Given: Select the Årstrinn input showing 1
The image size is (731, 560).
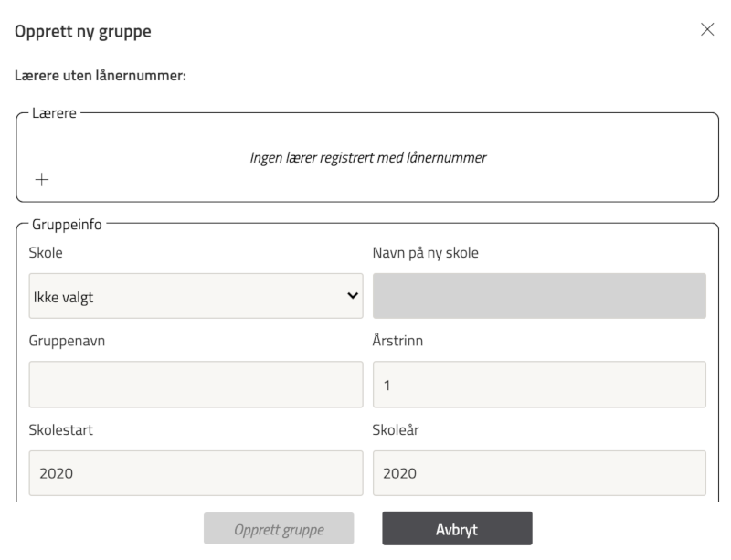Looking at the screenshot, I should (x=539, y=385).
